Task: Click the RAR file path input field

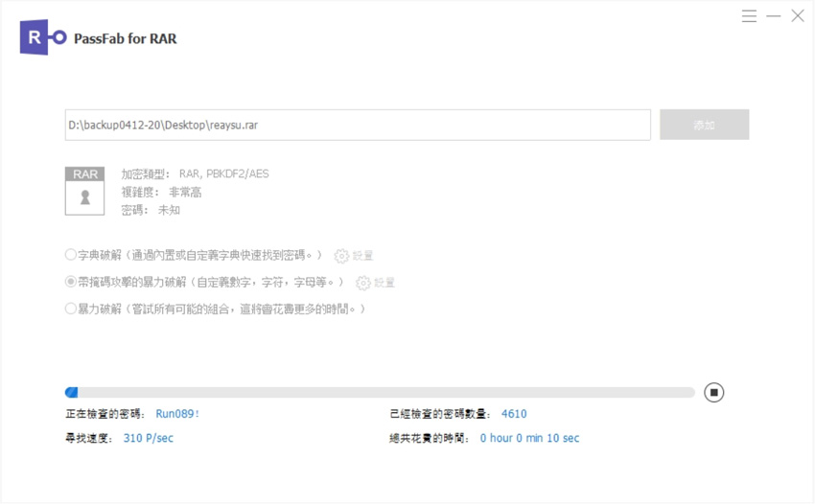Action: point(357,126)
